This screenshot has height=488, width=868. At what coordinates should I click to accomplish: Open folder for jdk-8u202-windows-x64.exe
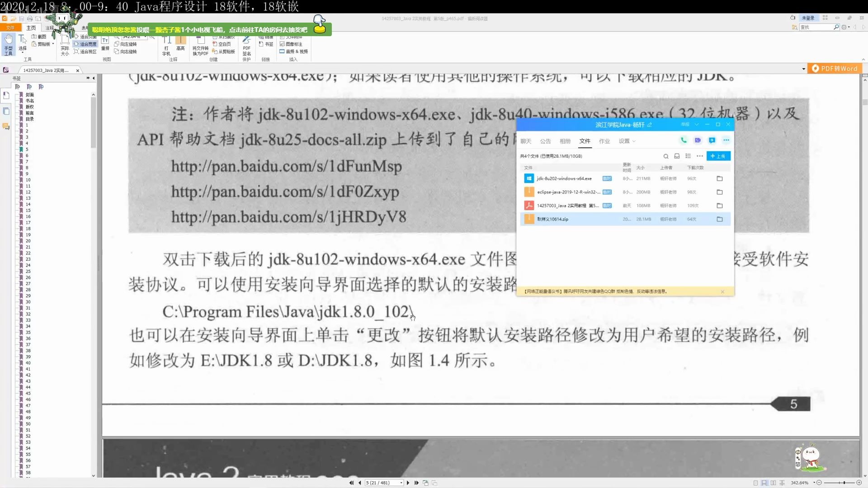[719, 179]
